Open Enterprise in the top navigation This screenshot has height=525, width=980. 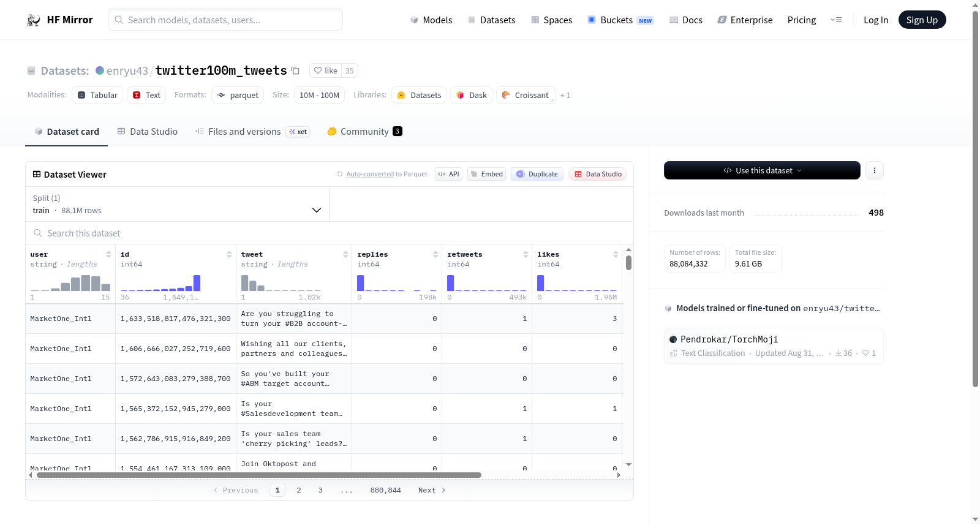(745, 20)
